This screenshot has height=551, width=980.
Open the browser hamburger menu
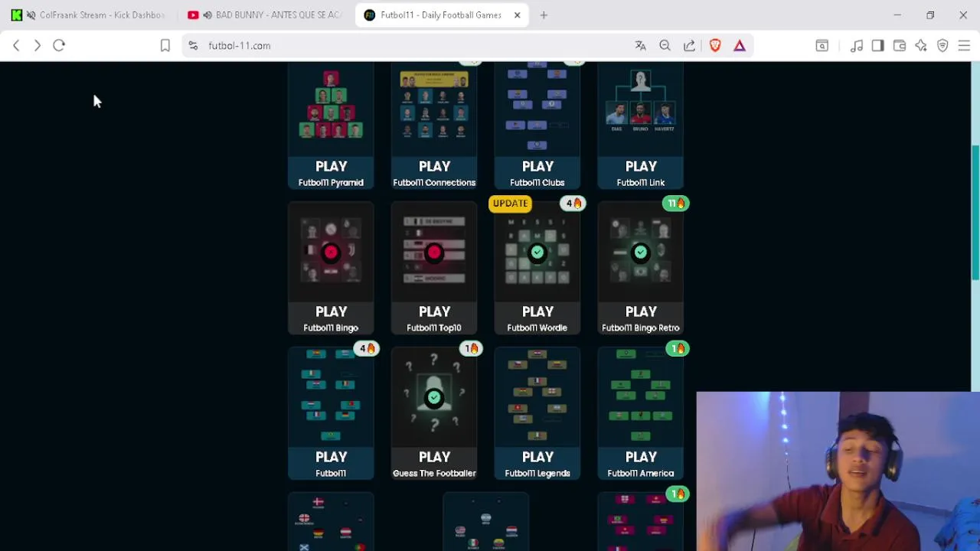tap(964, 46)
